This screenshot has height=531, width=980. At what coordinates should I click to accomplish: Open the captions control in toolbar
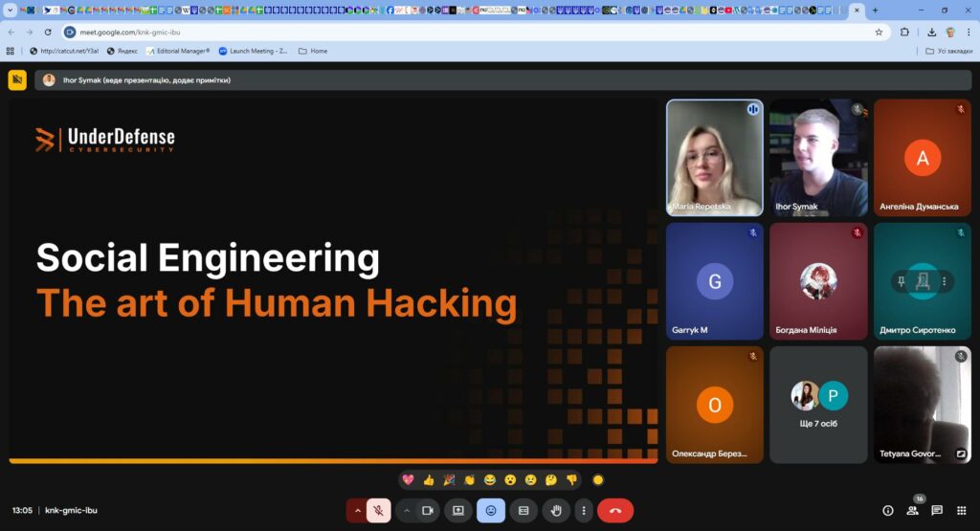pos(523,511)
